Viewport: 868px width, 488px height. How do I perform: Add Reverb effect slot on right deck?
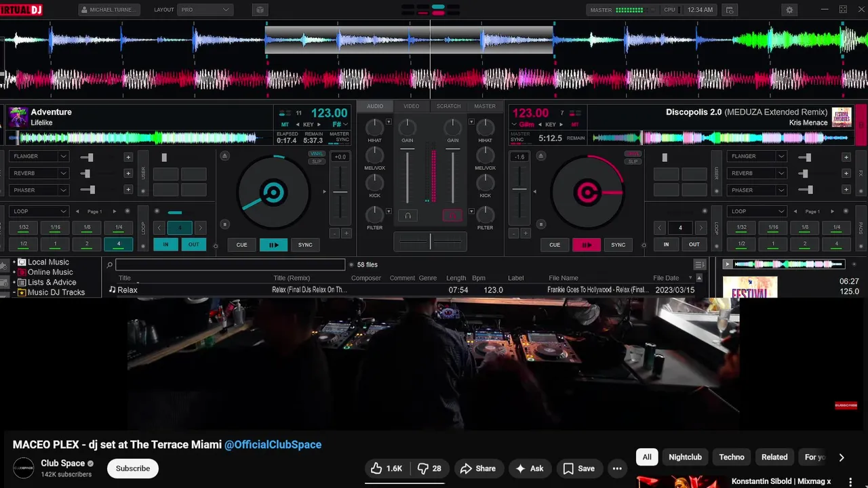pos(846,173)
